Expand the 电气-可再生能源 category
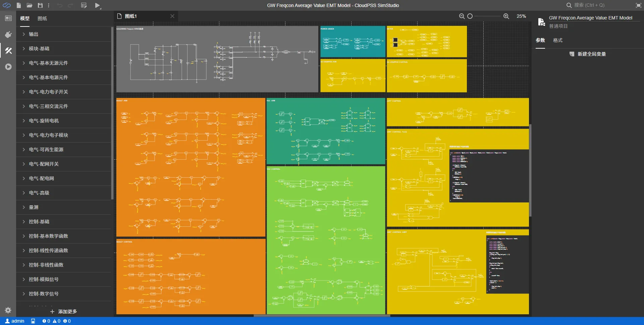 point(64,150)
